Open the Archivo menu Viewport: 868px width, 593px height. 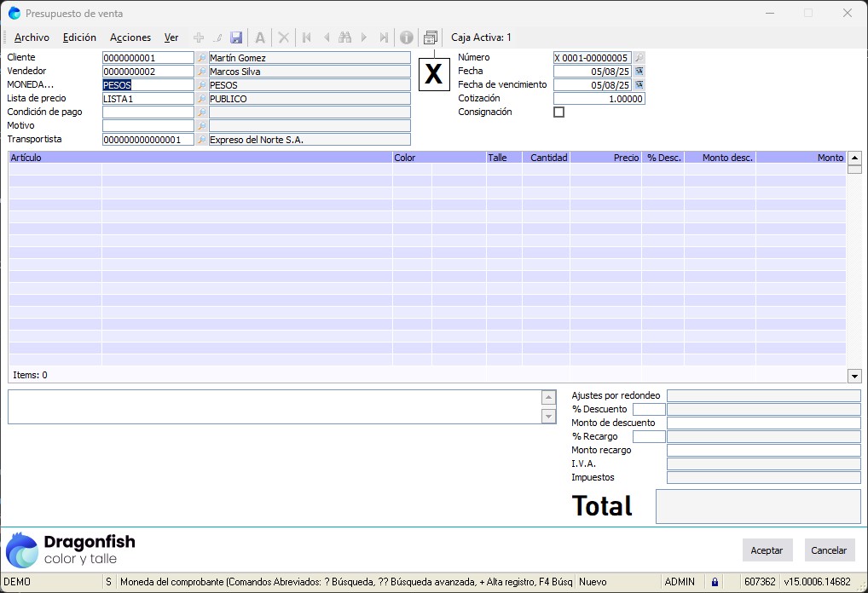32,37
